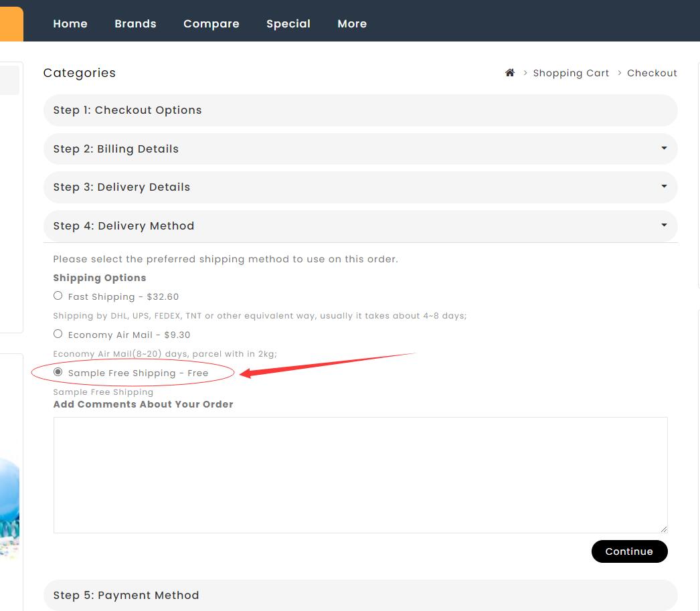Open the Home menu item
Screen dimensions: 700x611
[70, 23]
